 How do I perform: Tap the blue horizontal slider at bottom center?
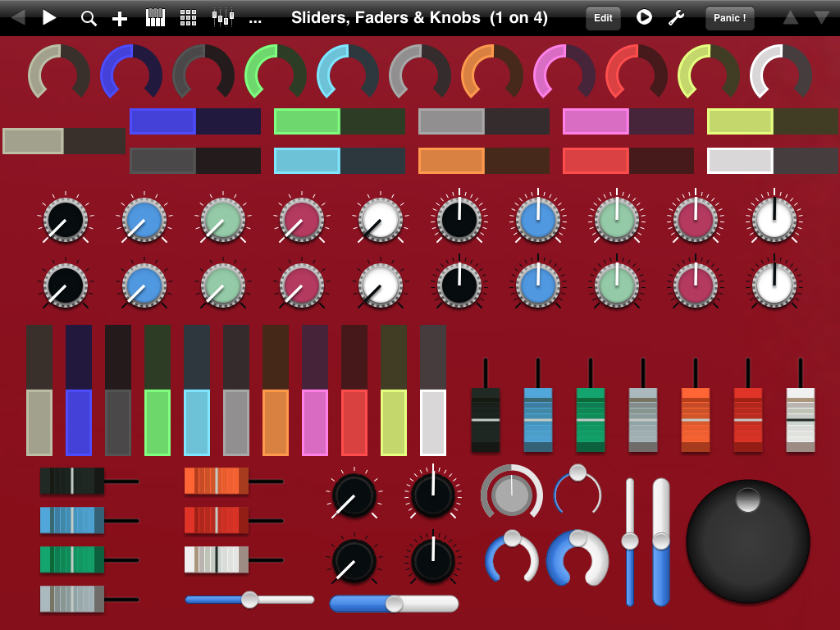394,603
